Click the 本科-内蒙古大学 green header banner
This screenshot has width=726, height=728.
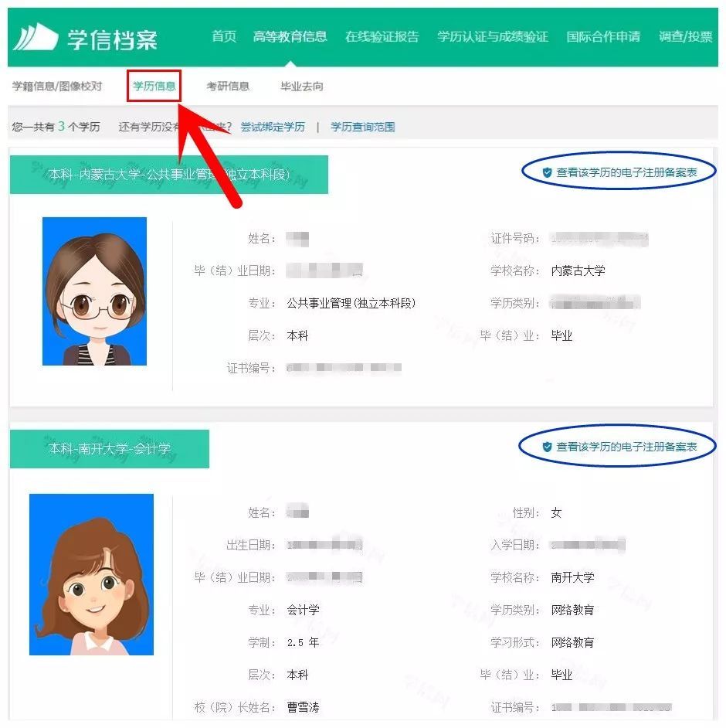(168, 176)
